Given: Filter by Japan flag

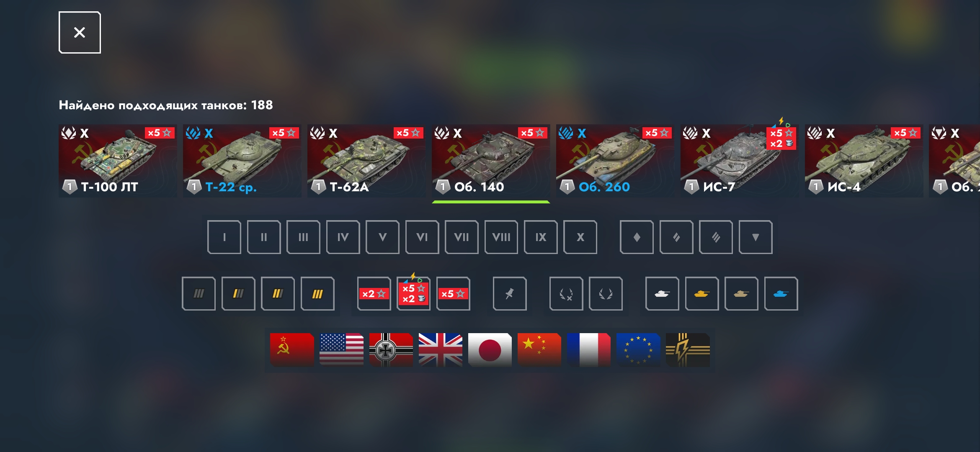Looking at the screenshot, I should click(x=490, y=350).
